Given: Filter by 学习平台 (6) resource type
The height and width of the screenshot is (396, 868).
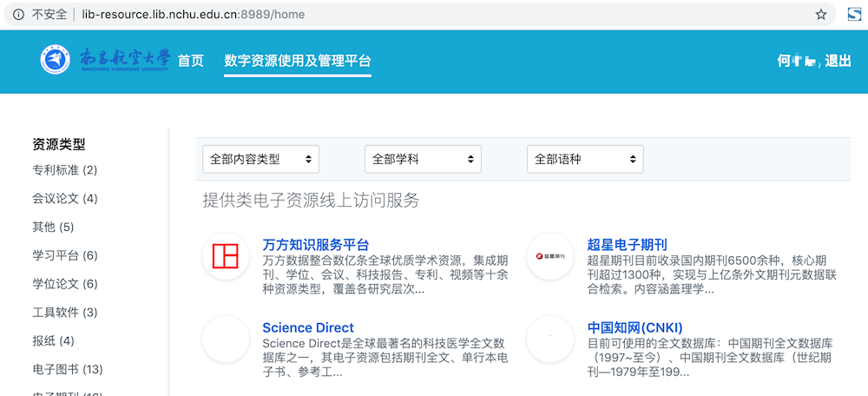Looking at the screenshot, I should [x=65, y=255].
